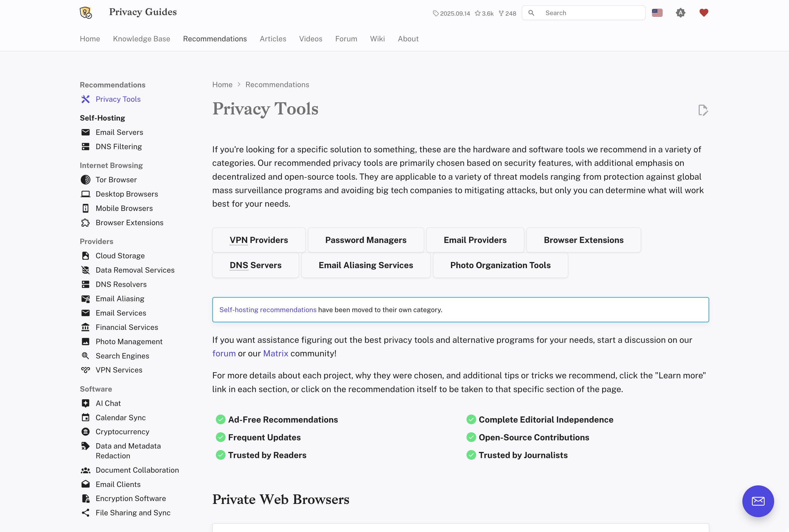
Task: Open the language selector flag icon
Action: click(657, 13)
